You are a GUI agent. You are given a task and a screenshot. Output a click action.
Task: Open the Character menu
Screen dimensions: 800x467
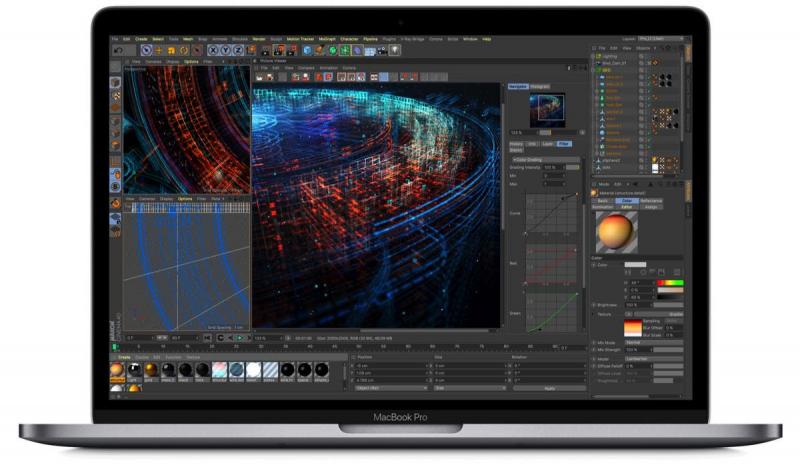click(349, 39)
